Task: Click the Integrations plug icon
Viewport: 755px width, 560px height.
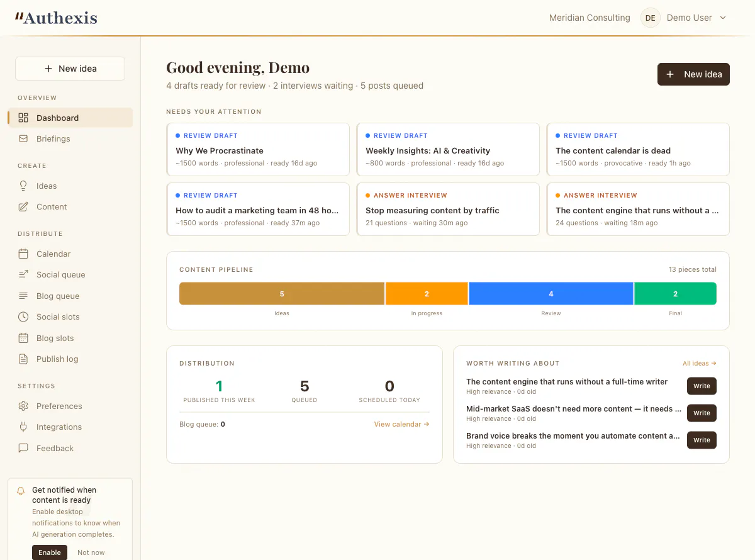Action: 23,427
